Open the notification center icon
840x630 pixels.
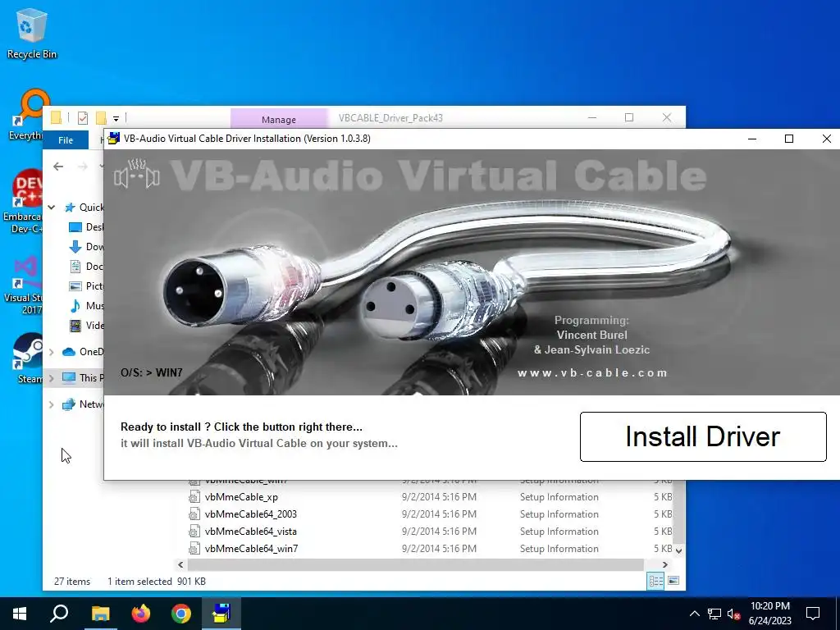(813, 614)
